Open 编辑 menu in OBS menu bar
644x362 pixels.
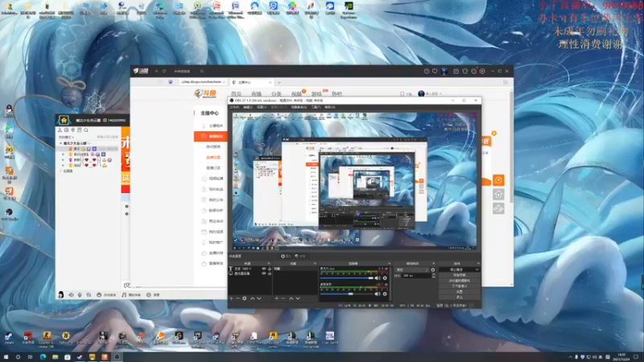pos(248,107)
